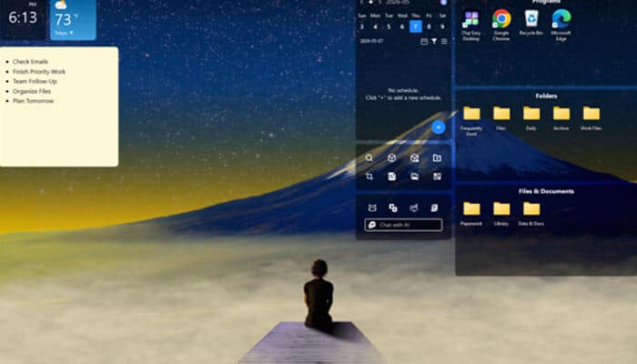637x364 pixels.
Task: Click 'Organize Files' note line
Action: pyautogui.click(x=32, y=91)
